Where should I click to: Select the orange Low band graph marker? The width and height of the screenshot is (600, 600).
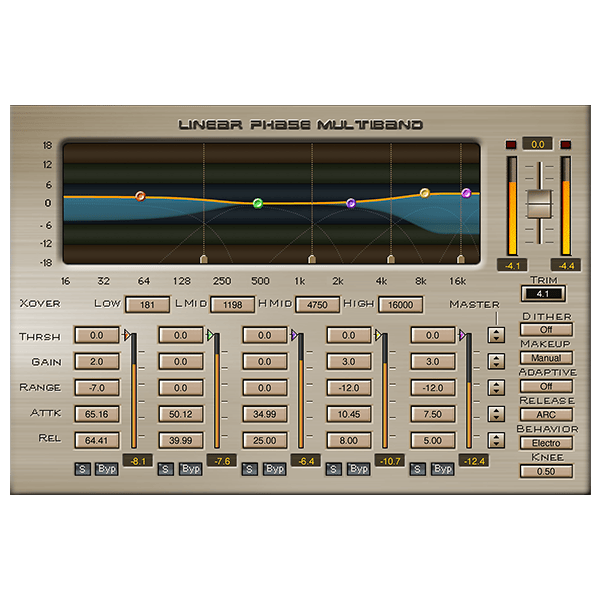point(140,196)
